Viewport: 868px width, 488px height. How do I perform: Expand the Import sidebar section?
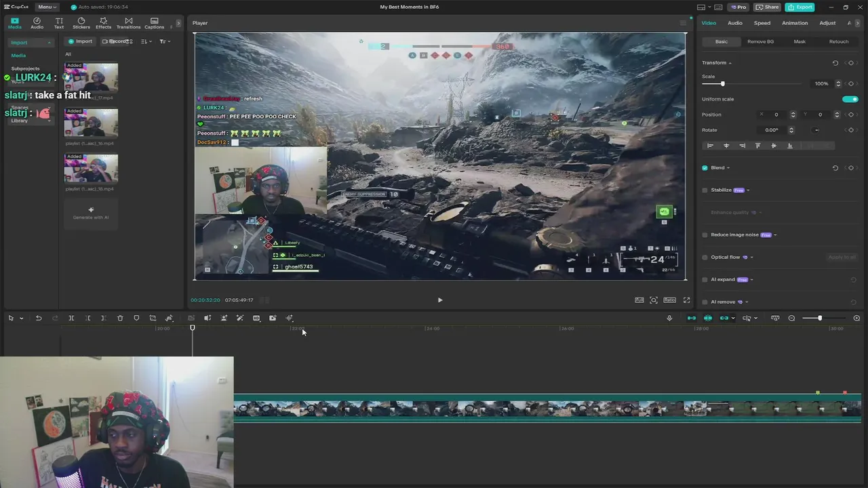tap(31, 43)
